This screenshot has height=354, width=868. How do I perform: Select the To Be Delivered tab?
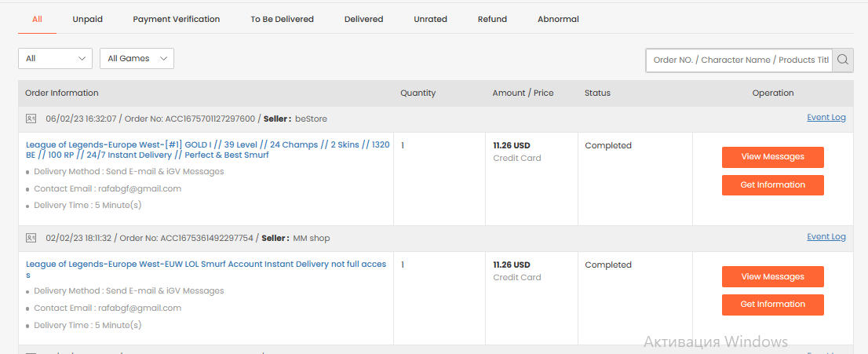pyautogui.click(x=282, y=19)
